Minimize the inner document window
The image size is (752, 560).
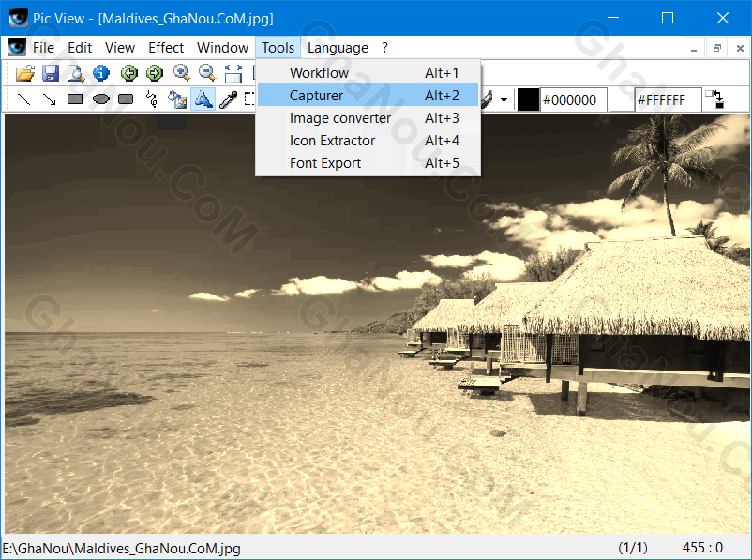point(694,48)
